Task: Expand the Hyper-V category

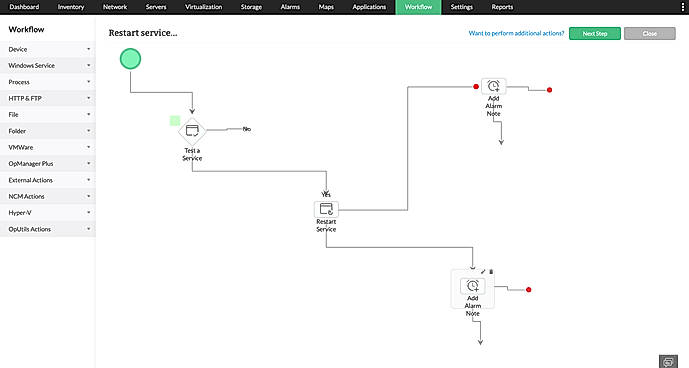Action: 48,212
